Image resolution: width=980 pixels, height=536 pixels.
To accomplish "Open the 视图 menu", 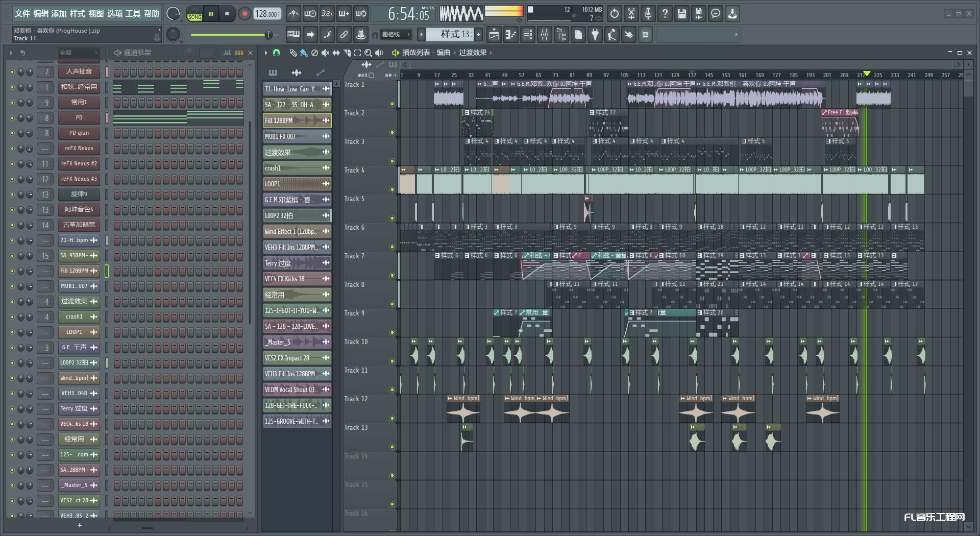I will tap(96, 14).
